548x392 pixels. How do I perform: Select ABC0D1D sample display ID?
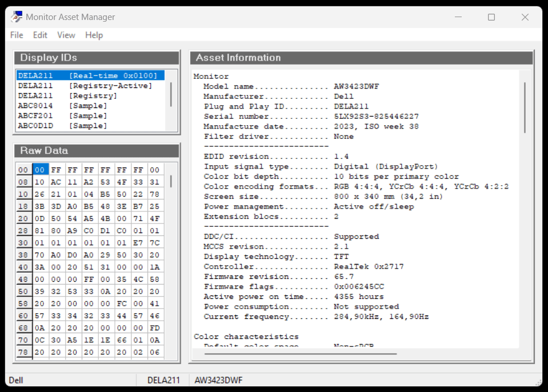point(90,126)
